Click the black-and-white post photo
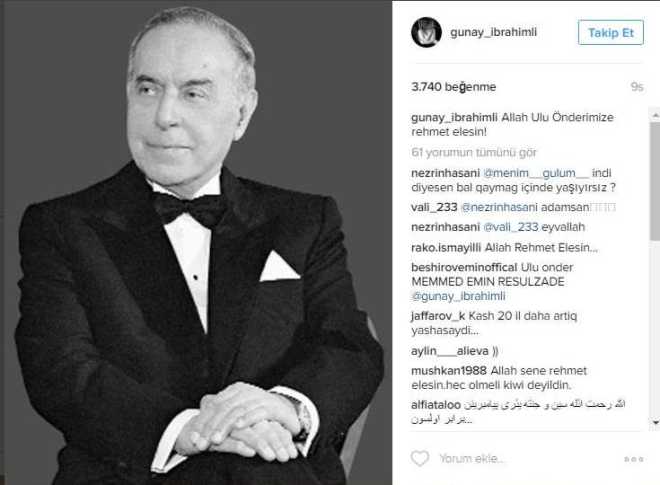This screenshot has height=485, width=660. coord(196,242)
